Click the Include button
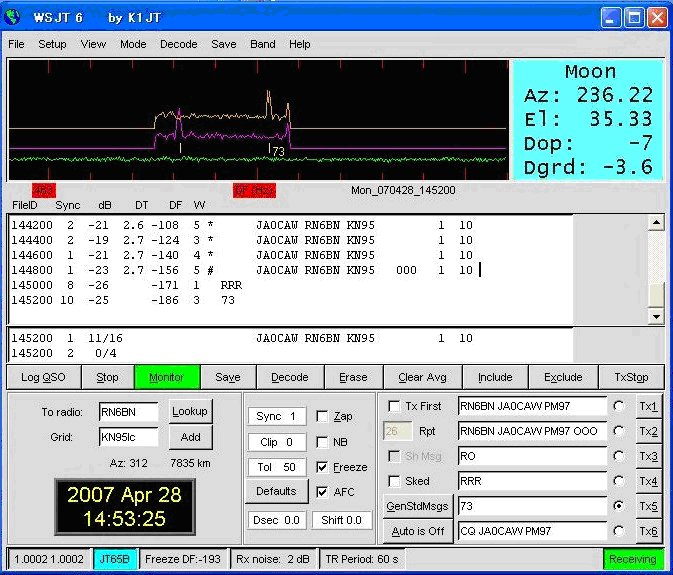The height and width of the screenshot is (575, 673). pos(495,377)
